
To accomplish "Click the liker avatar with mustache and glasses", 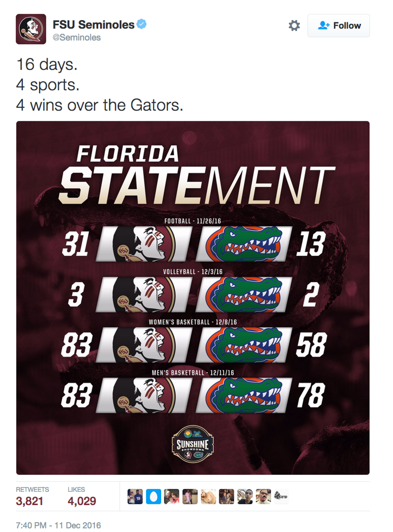I will [263, 497].
